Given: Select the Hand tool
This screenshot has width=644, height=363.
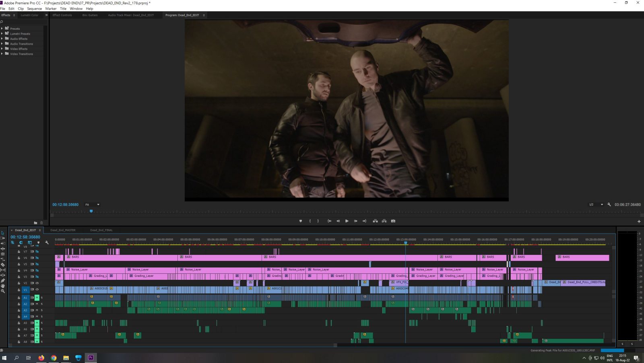Looking at the screenshot, I should [3, 285].
